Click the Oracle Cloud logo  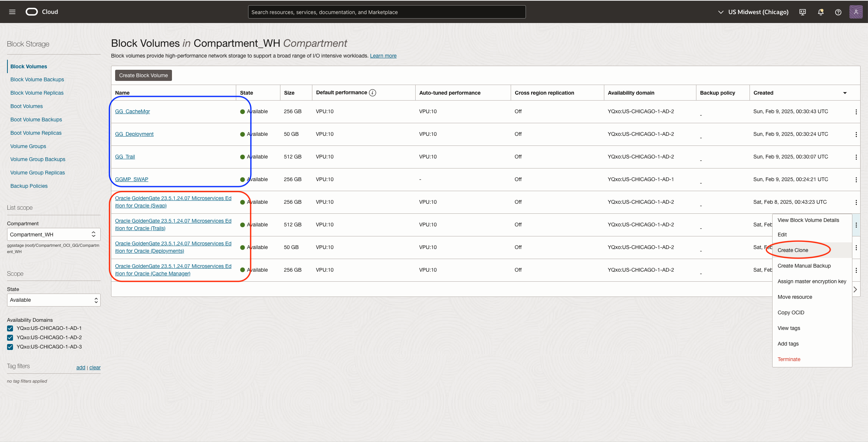click(x=32, y=12)
